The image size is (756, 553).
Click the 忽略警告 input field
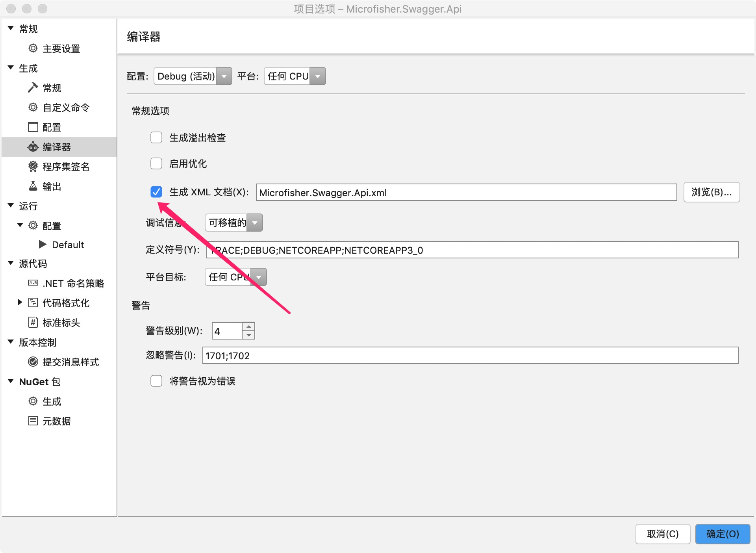(470, 355)
